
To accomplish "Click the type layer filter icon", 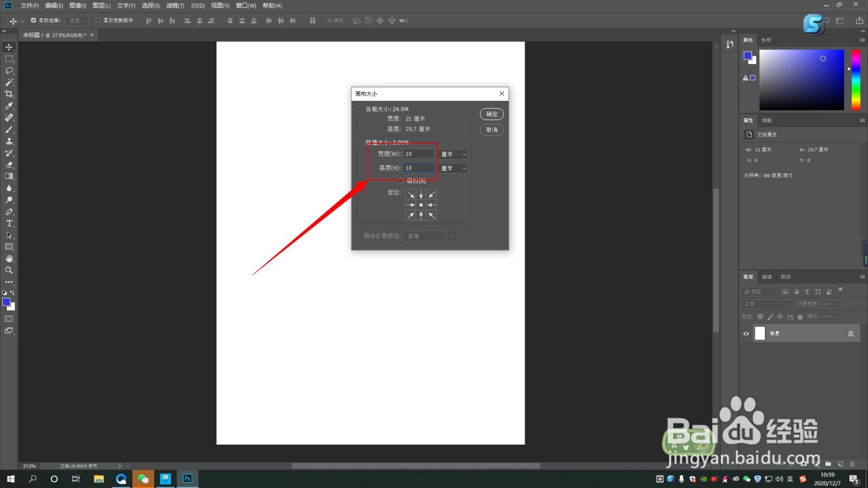I will tap(807, 292).
